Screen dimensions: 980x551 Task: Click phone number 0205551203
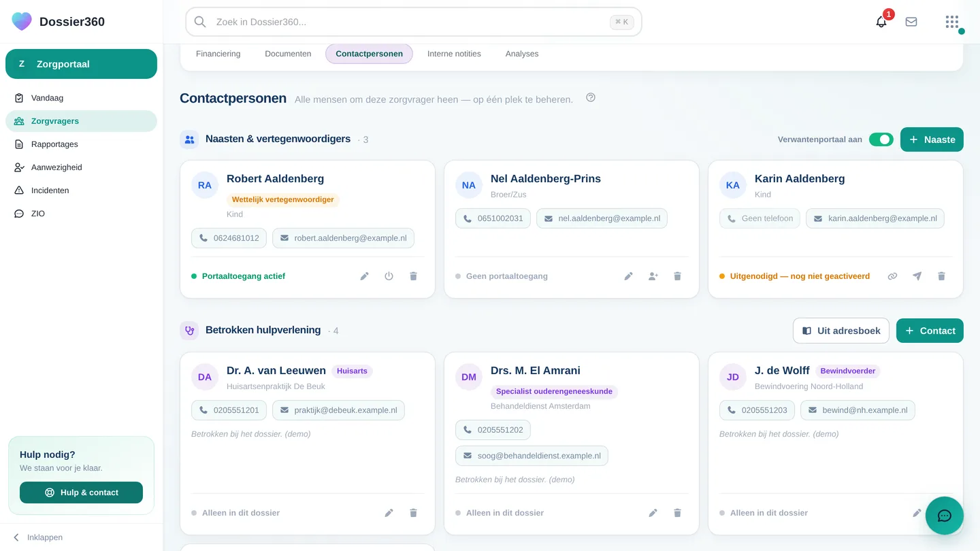pyautogui.click(x=757, y=410)
